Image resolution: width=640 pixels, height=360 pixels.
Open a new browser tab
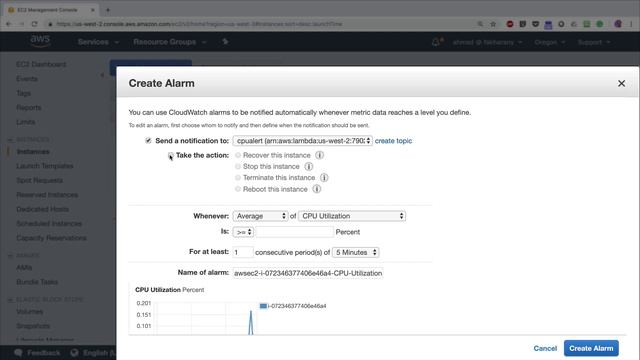[108, 9]
